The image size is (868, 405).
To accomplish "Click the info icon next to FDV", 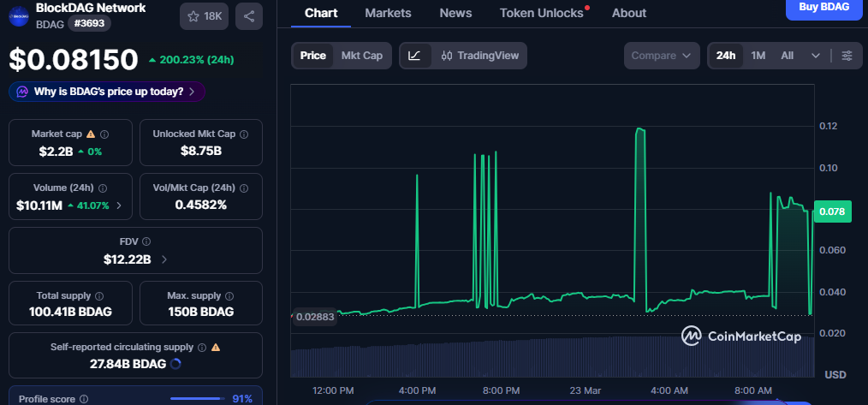I will (x=146, y=241).
